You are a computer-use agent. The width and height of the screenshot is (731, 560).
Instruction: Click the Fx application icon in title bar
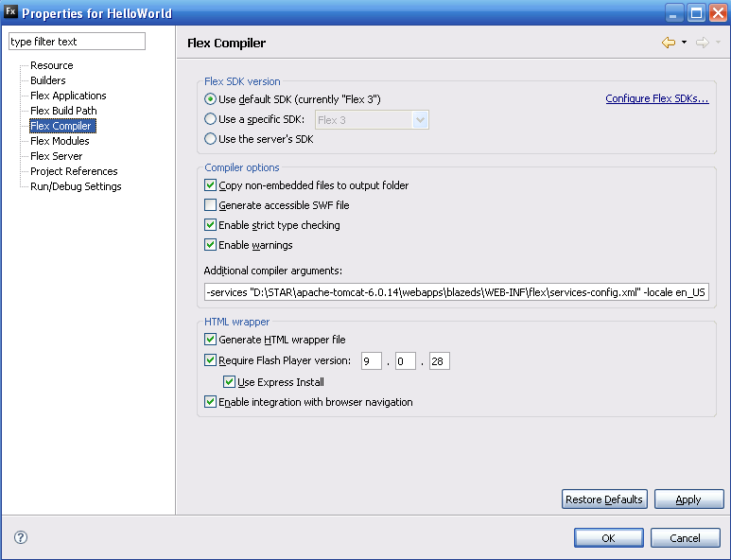click(x=10, y=11)
